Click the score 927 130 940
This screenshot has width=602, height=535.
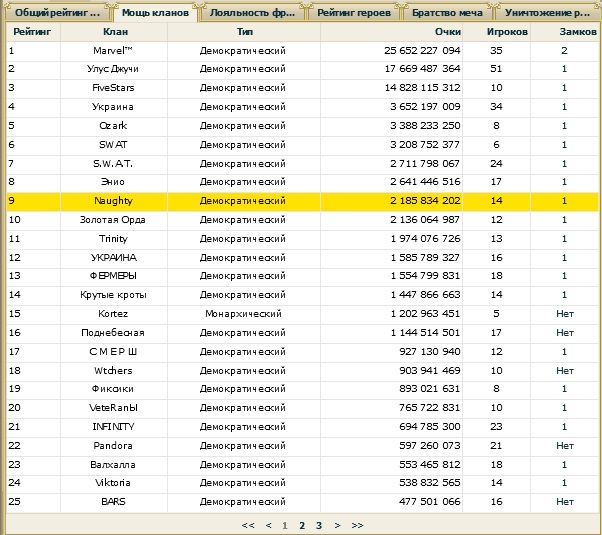click(x=430, y=352)
